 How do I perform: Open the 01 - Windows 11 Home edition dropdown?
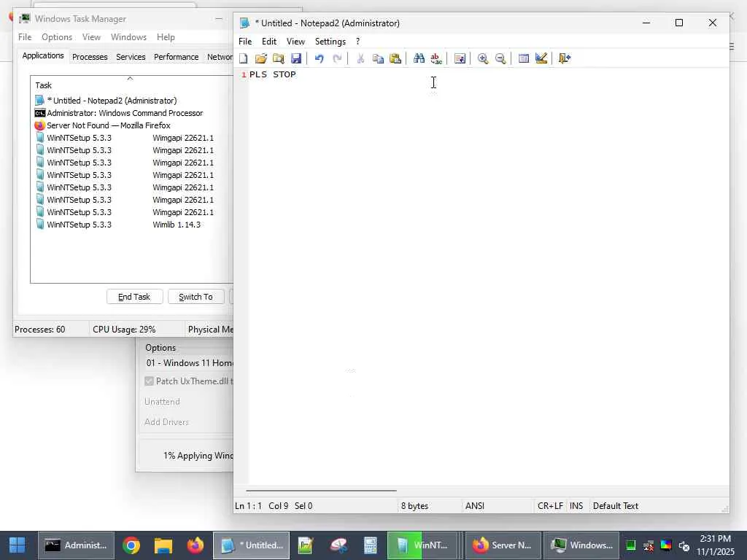(x=189, y=363)
